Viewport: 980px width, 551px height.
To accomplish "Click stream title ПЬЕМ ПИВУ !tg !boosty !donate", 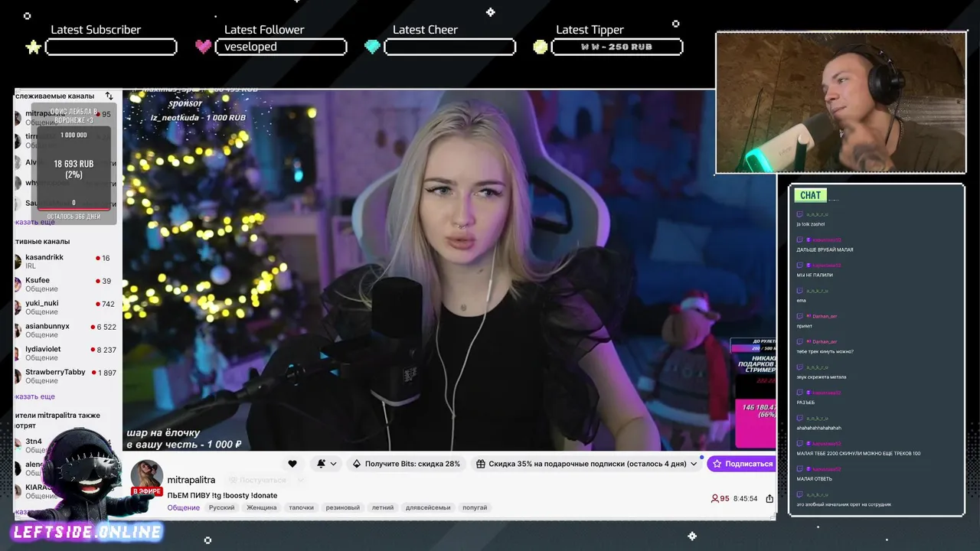I will [x=222, y=495].
